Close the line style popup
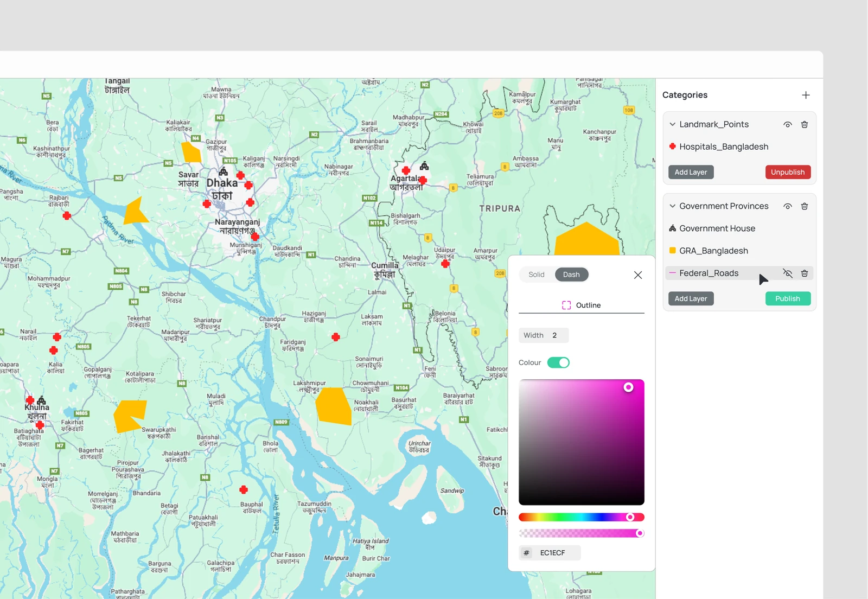The height and width of the screenshot is (599, 868). (638, 275)
